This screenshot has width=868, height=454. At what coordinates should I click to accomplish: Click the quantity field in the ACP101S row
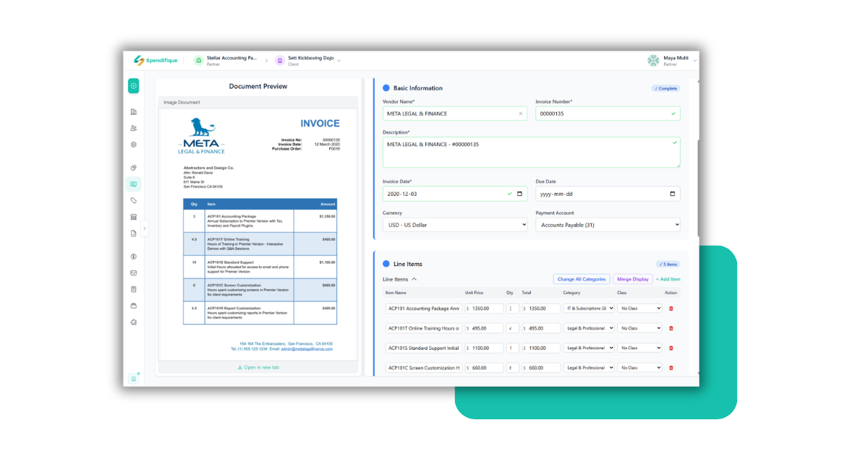(513, 348)
